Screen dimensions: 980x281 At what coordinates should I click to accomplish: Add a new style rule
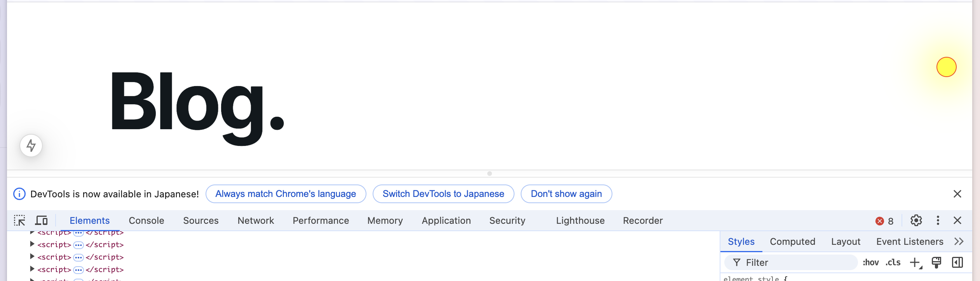coord(915,263)
